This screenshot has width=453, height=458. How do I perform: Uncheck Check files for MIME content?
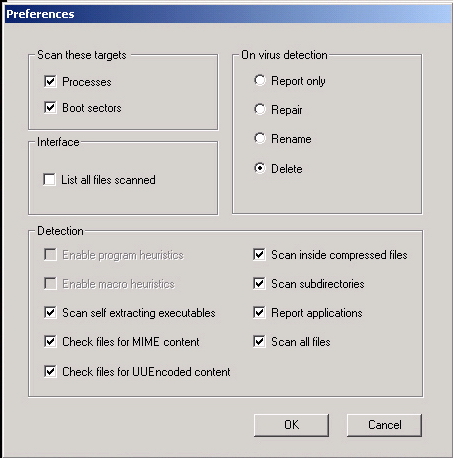point(50,342)
